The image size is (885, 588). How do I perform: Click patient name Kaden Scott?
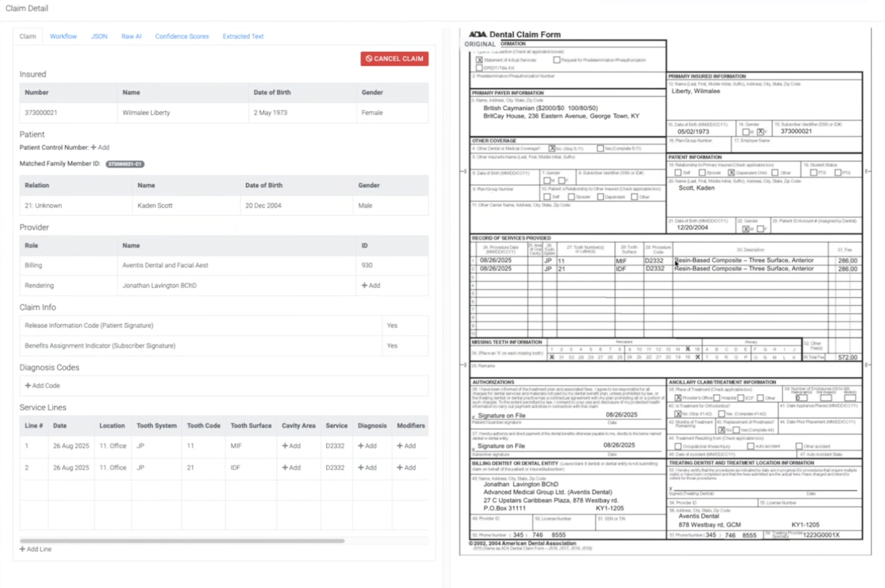point(155,205)
